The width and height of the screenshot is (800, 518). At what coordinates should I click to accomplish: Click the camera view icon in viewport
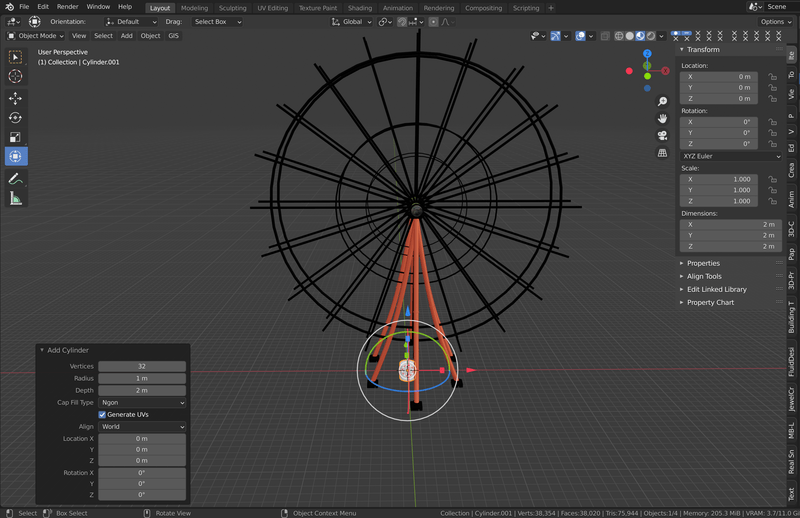pos(662,135)
